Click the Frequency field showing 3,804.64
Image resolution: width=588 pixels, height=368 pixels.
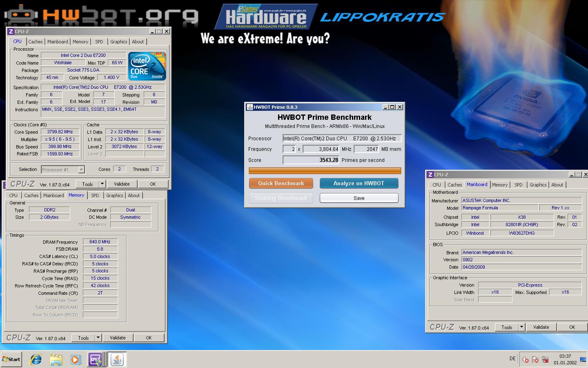[x=321, y=149]
